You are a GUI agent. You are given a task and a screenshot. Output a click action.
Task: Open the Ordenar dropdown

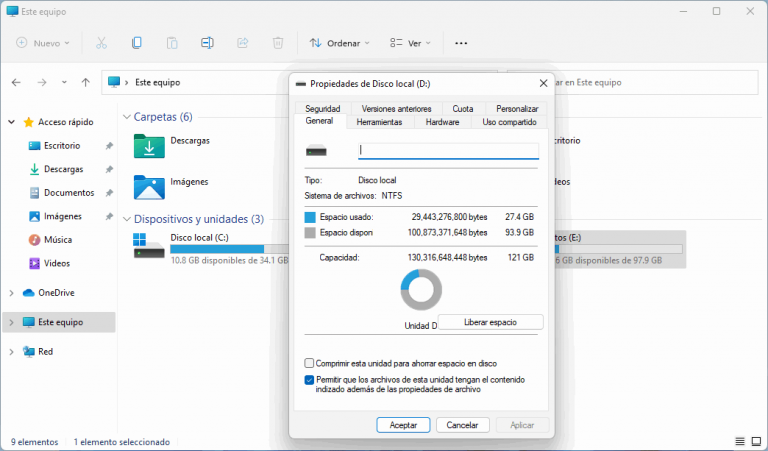(x=339, y=43)
